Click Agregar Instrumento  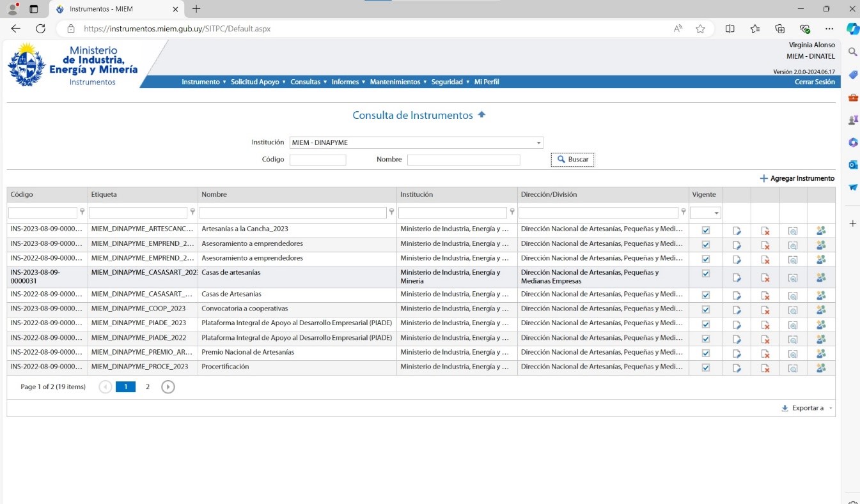(x=797, y=178)
